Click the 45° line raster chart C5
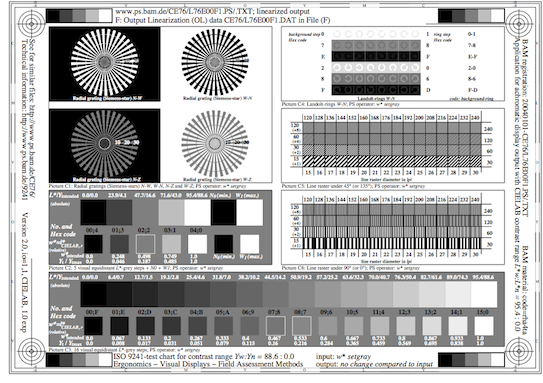This screenshot has width=543, height=383. point(392,145)
